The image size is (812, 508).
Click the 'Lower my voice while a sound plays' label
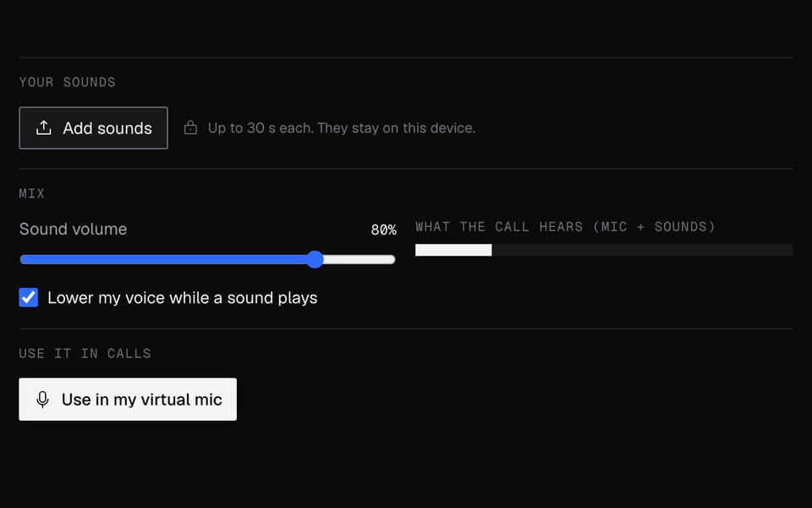183,298
